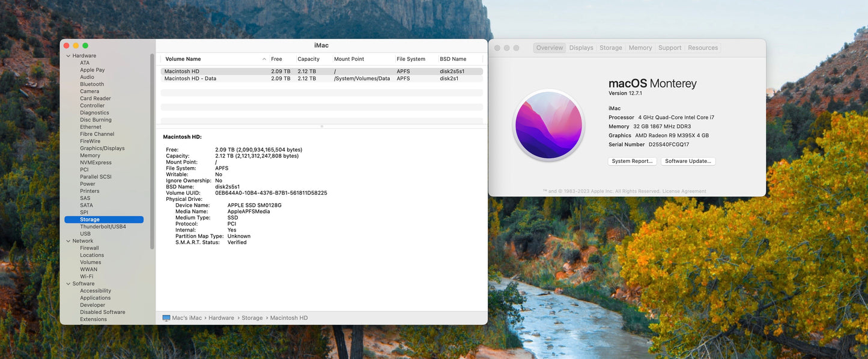Click the computer icon in path bar
The width and height of the screenshot is (868, 359).
point(166,318)
